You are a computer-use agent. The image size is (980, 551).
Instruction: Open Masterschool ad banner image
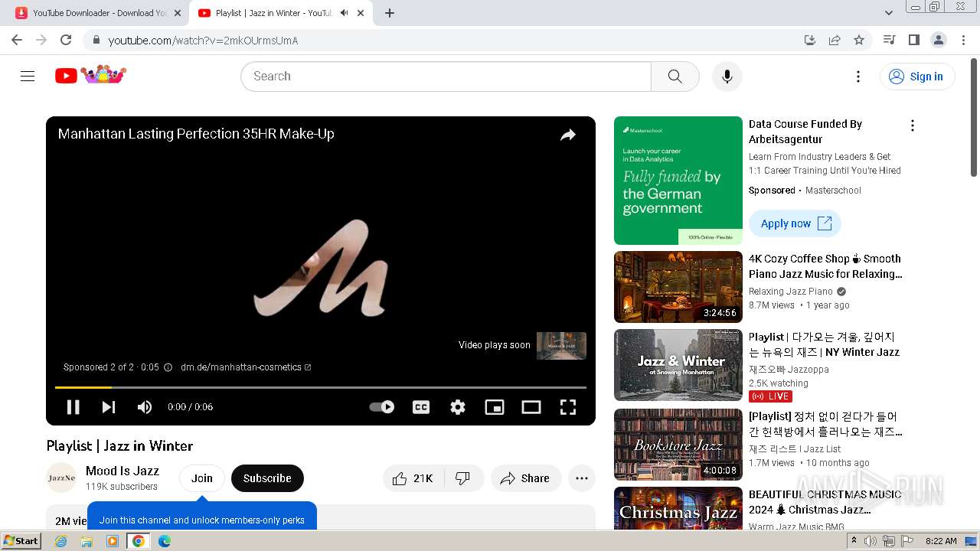pyautogui.click(x=678, y=181)
